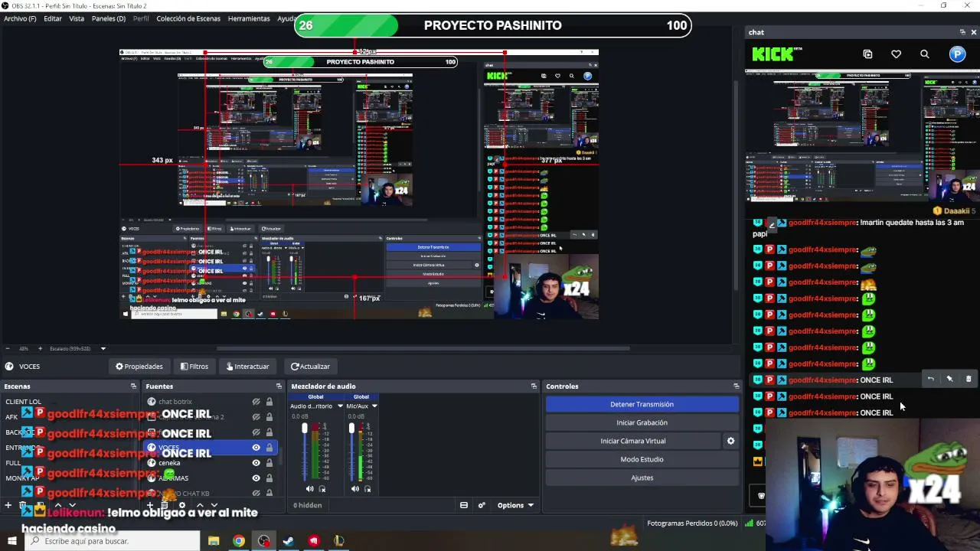The image size is (980, 551).
Task: Select the CLIENT LOL scene
Action: (24, 402)
